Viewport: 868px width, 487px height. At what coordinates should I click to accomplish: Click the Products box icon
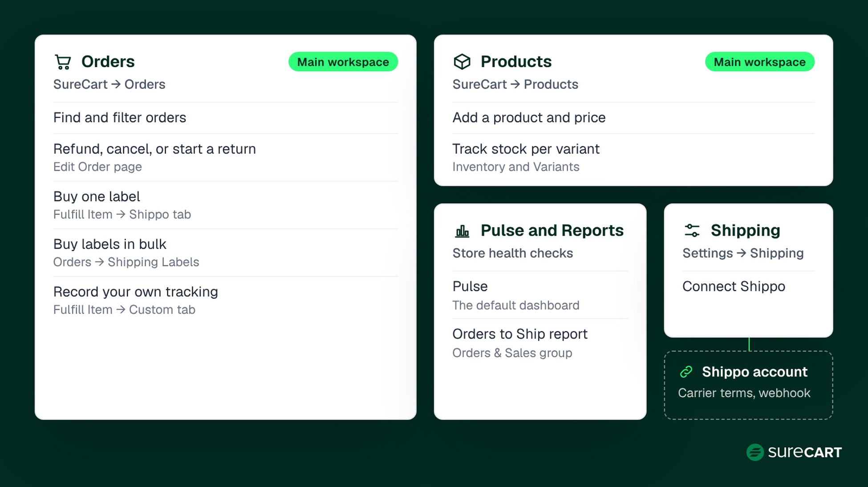(x=462, y=61)
